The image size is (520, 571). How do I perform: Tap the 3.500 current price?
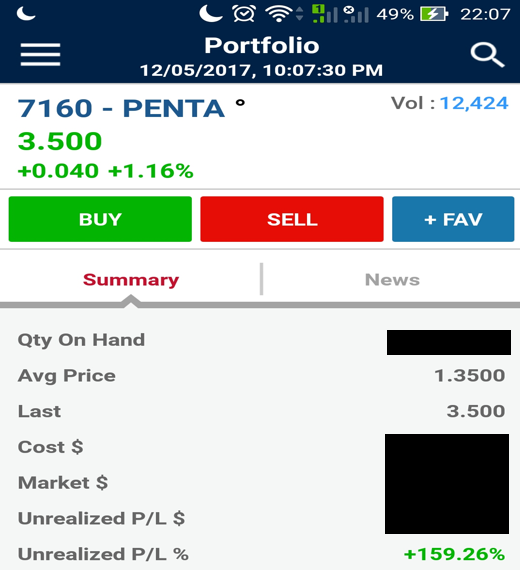[60, 141]
